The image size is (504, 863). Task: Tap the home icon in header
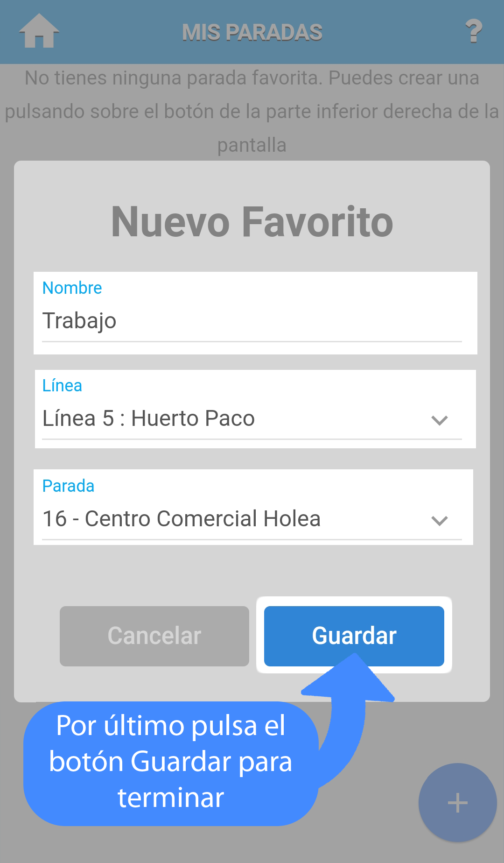coord(39,31)
